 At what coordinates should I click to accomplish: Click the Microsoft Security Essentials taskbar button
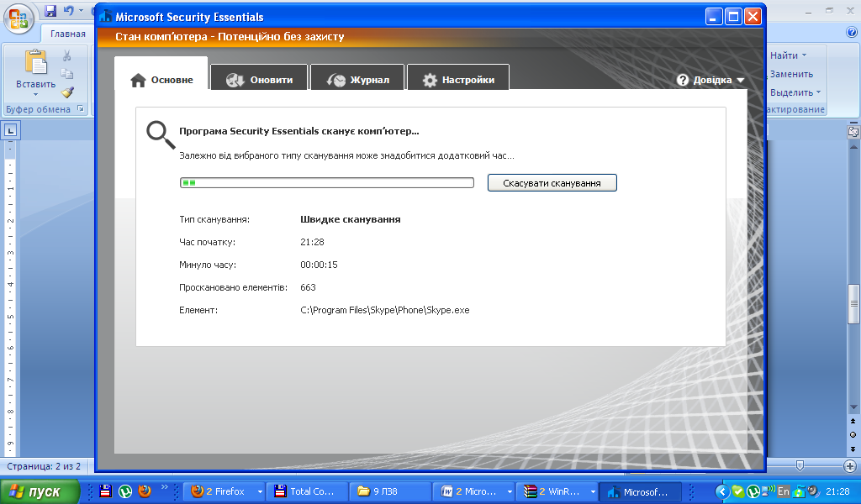click(x=640, y=491)
